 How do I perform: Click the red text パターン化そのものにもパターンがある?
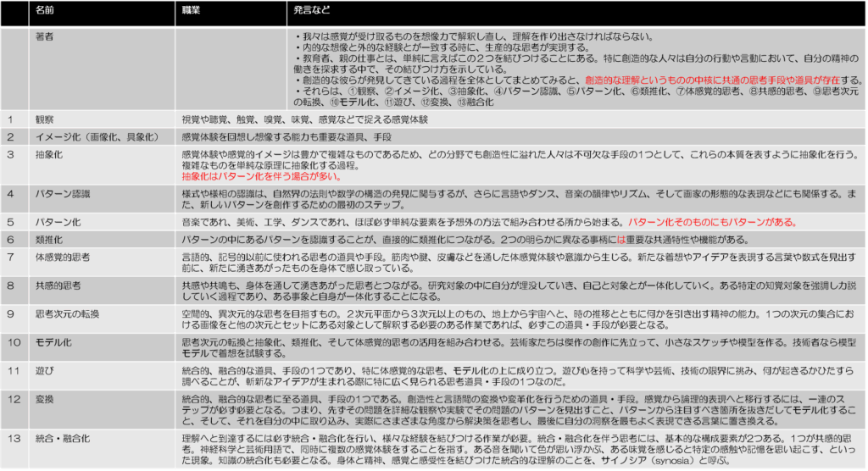tap(711, 222)
